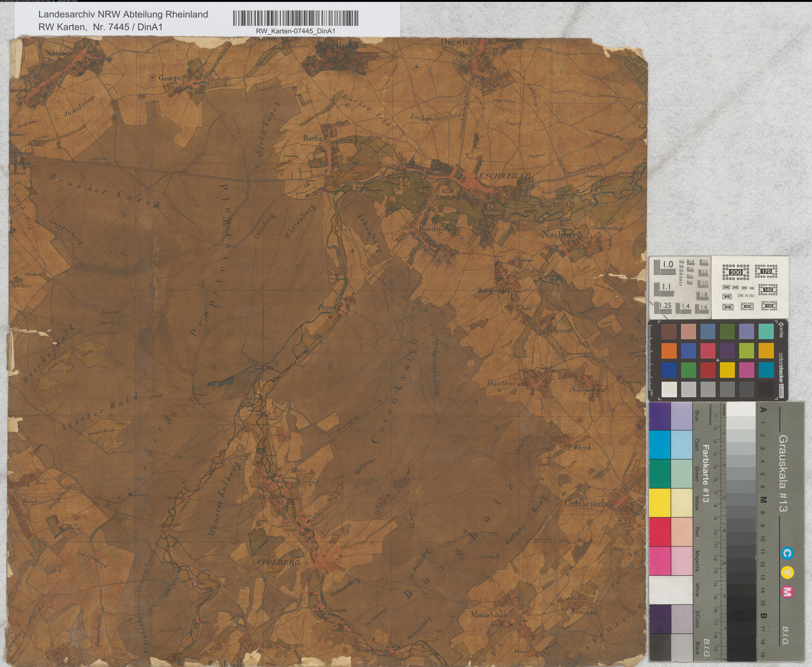Click the '170' resolution test pattern

[x=766, y=271]
